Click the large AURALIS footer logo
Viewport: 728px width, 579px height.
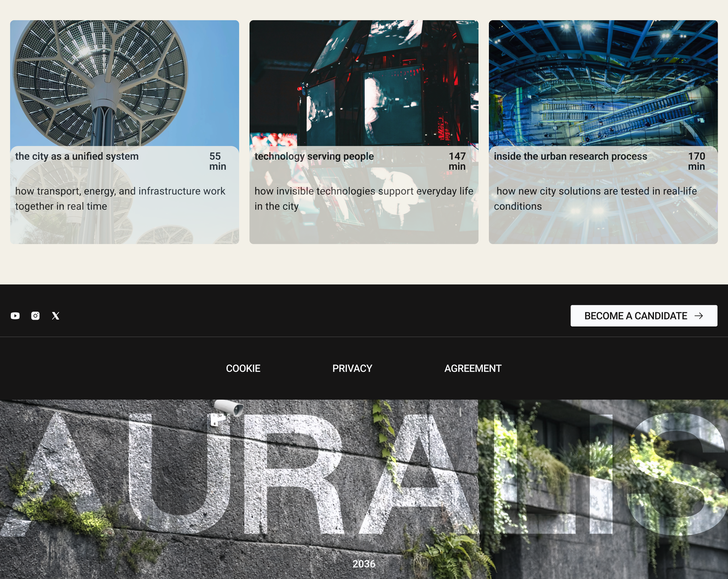364,474
